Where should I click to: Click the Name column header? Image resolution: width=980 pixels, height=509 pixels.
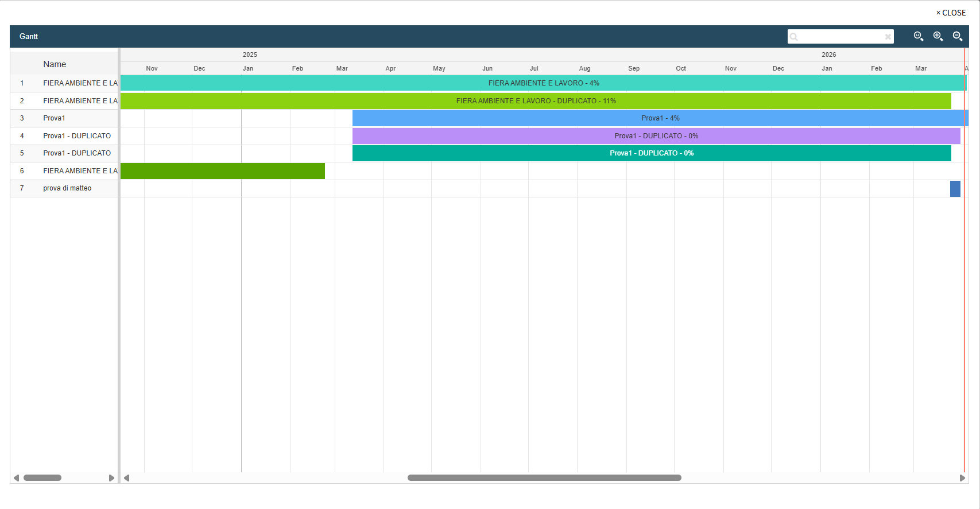(x=55, y=64)
